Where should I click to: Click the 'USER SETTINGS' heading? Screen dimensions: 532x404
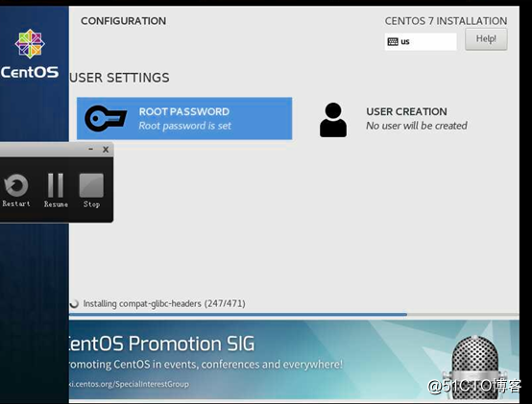(x=119, y=78)
